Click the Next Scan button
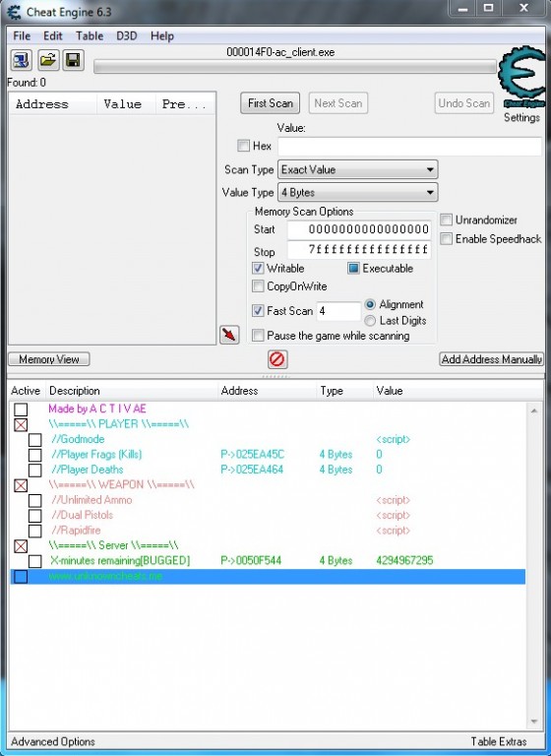 pyautogui.click(x=337, y=103)
